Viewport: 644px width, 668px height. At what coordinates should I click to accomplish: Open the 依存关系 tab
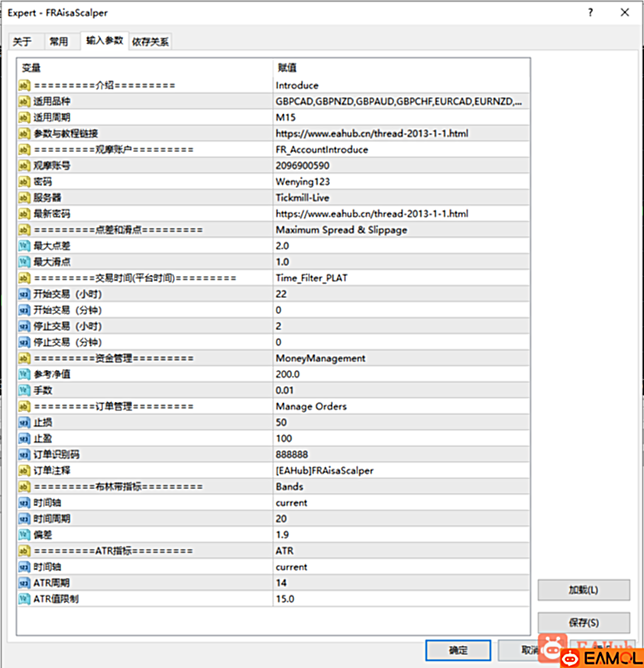coord(150,42)
